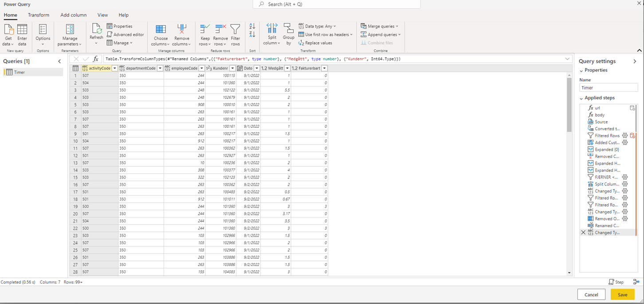The width and height of the screenshot is (644, 304).
Task: Click the Save button
Action: coord(623,294)
